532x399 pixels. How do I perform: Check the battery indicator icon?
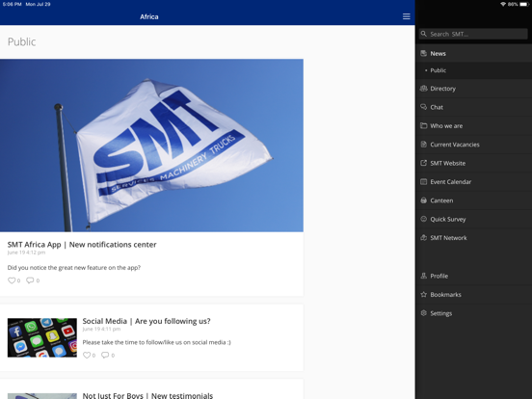pos(524,4)
